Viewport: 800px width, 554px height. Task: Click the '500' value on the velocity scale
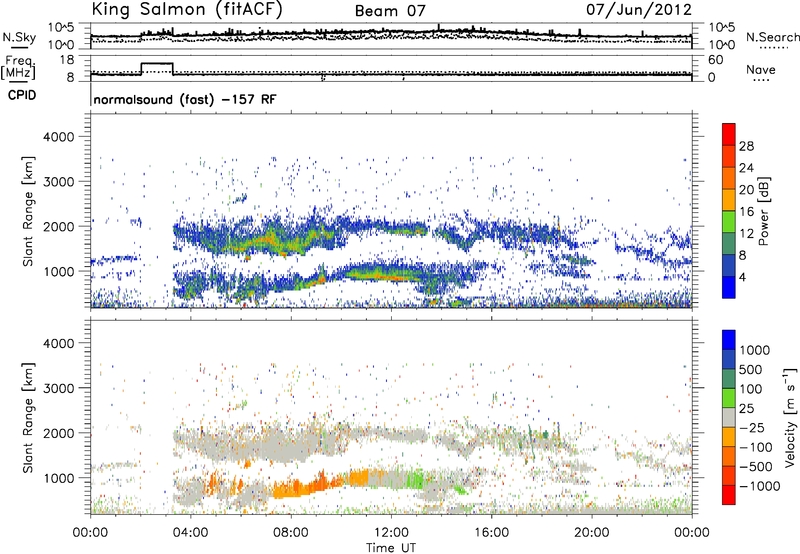751,369
